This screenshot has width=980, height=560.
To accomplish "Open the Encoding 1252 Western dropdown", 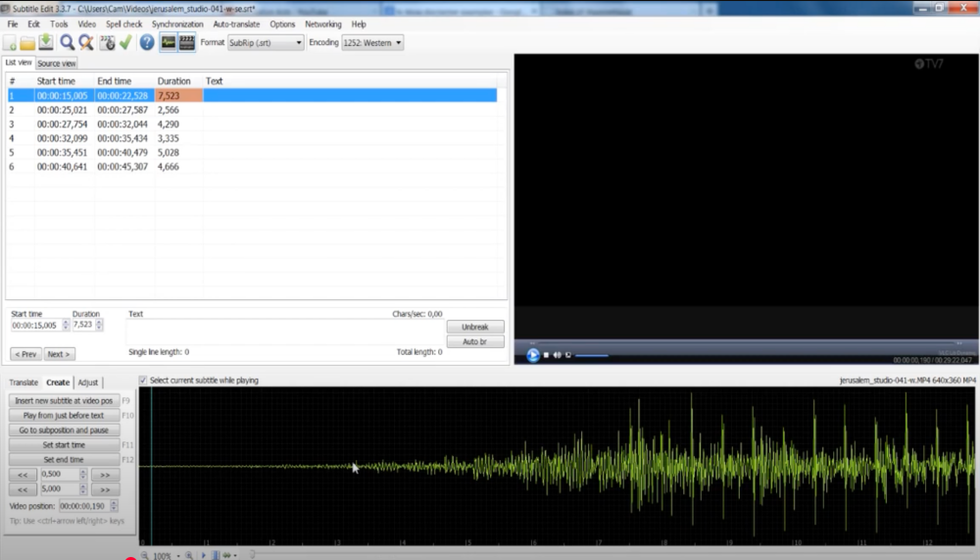I will coord(372,42).
